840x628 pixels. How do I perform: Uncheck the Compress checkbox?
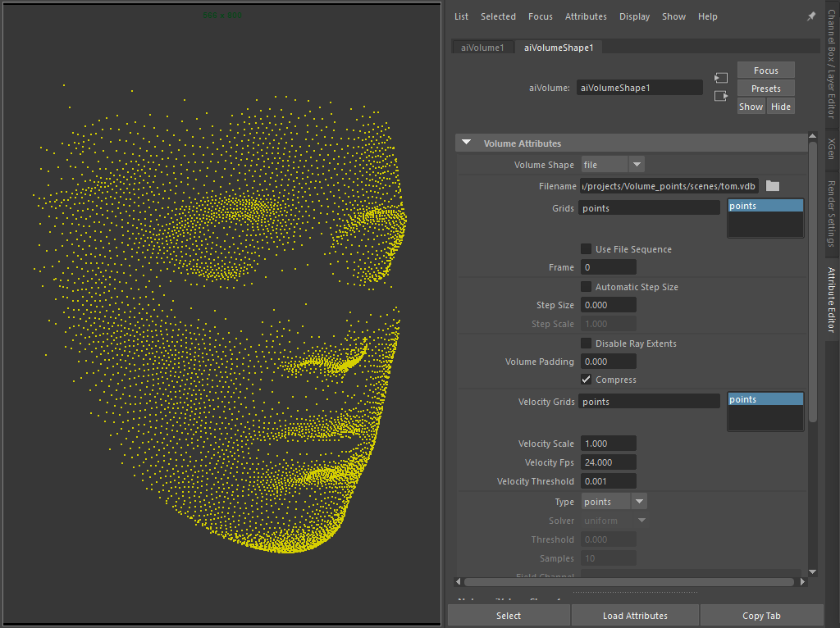click(x=587, y=380)
